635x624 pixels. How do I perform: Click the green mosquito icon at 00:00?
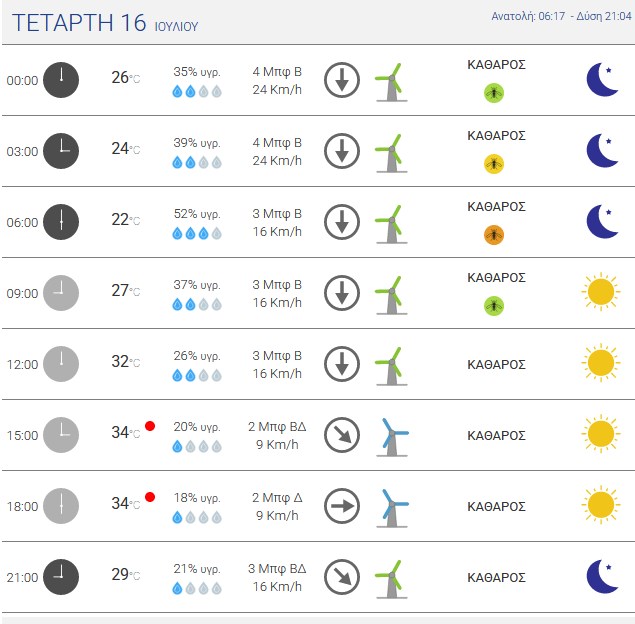(494, 93)
